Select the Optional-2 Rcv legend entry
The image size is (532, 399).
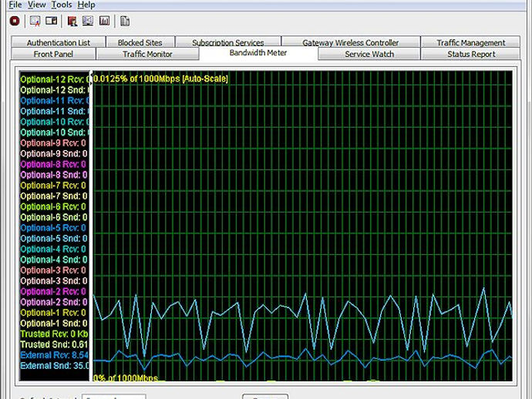click(x=53, y=291)
